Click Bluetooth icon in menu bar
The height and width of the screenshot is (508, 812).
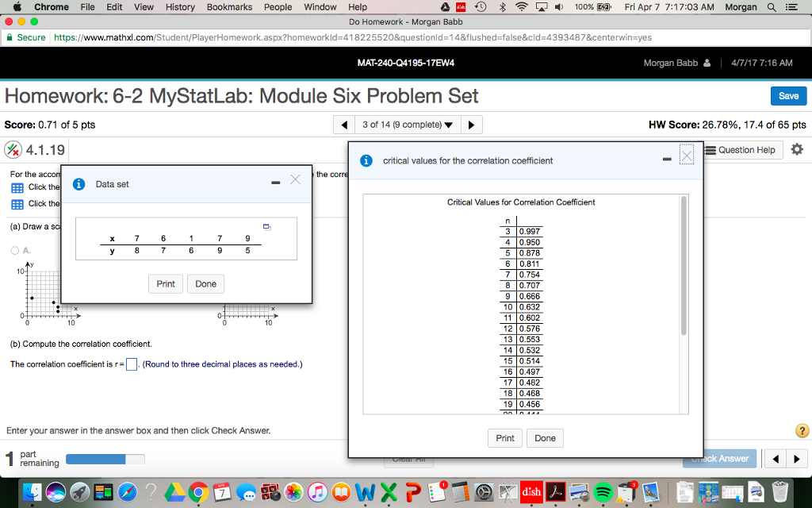[x=502, y=6]
